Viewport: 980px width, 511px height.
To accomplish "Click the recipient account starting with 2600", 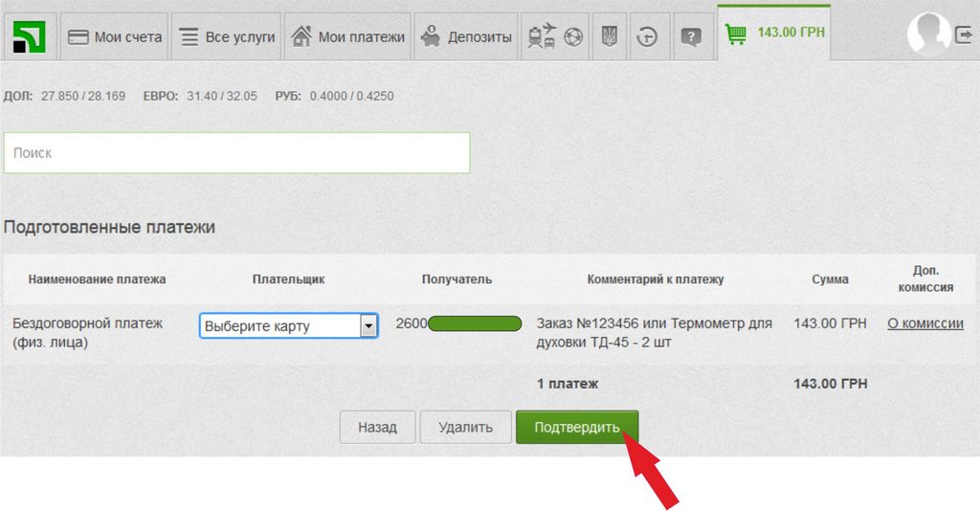I will (458, 323).
